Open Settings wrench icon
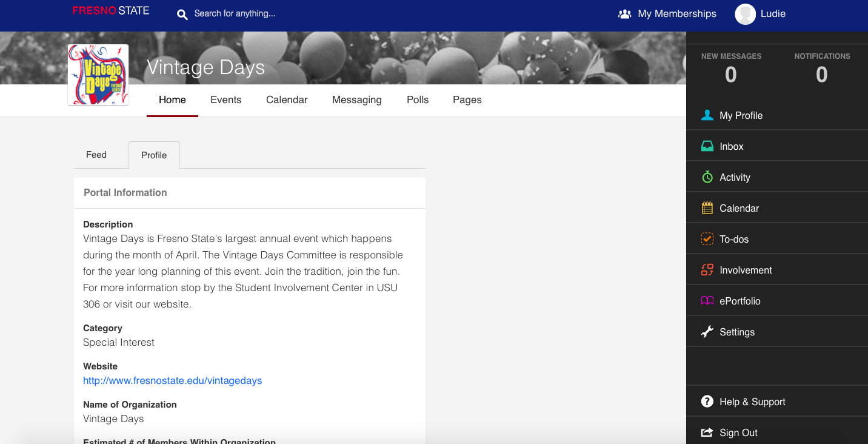The width and height of the screenshot is (868, 444). click(707, 332)
